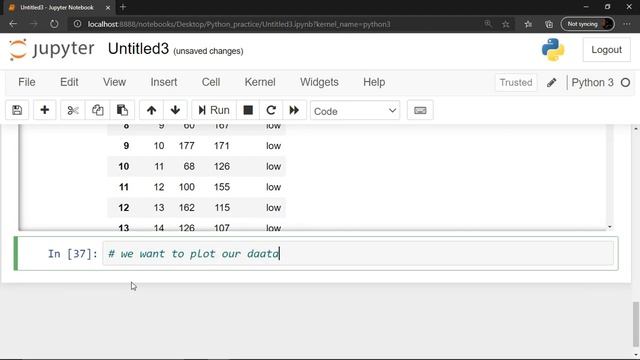The image size is (640, 360).
Task: Click 'low' label in row 12
Action: pos(273,208)
